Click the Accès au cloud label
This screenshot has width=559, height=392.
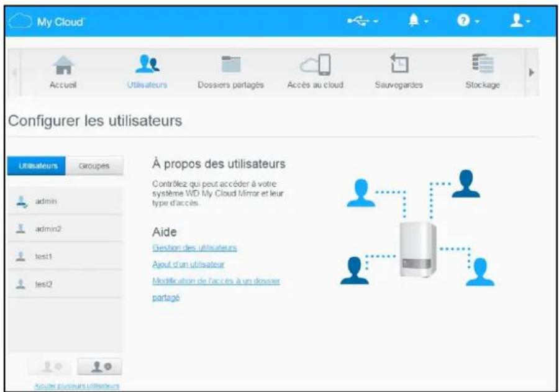click(315, 85)
